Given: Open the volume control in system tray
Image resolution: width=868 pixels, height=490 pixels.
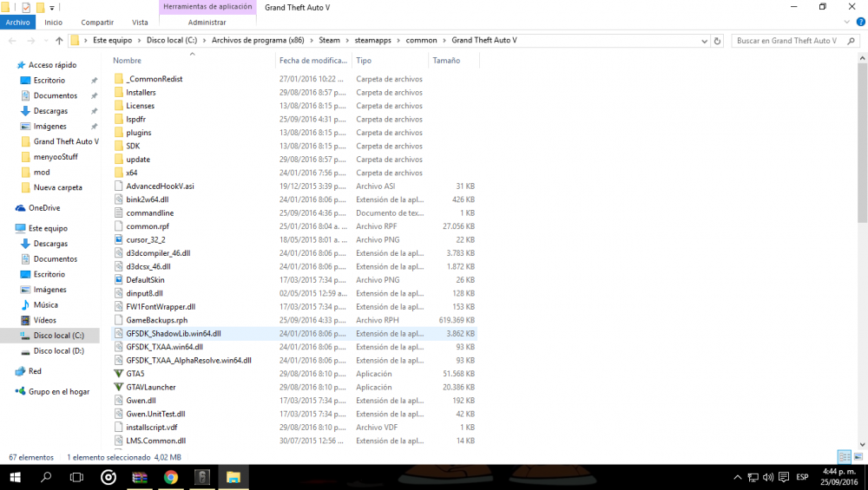Looking at the screenshot, I should 768,477.
